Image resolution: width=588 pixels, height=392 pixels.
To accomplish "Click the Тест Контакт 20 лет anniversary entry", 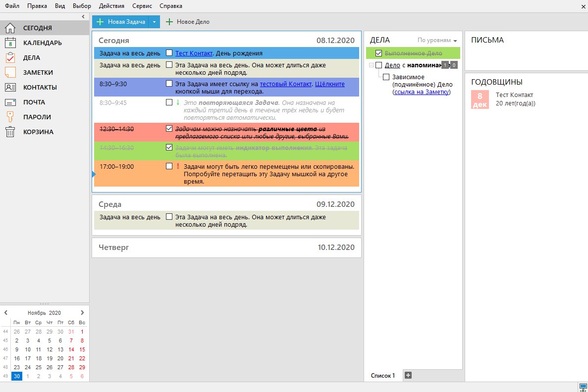I will tap(515, 99).
